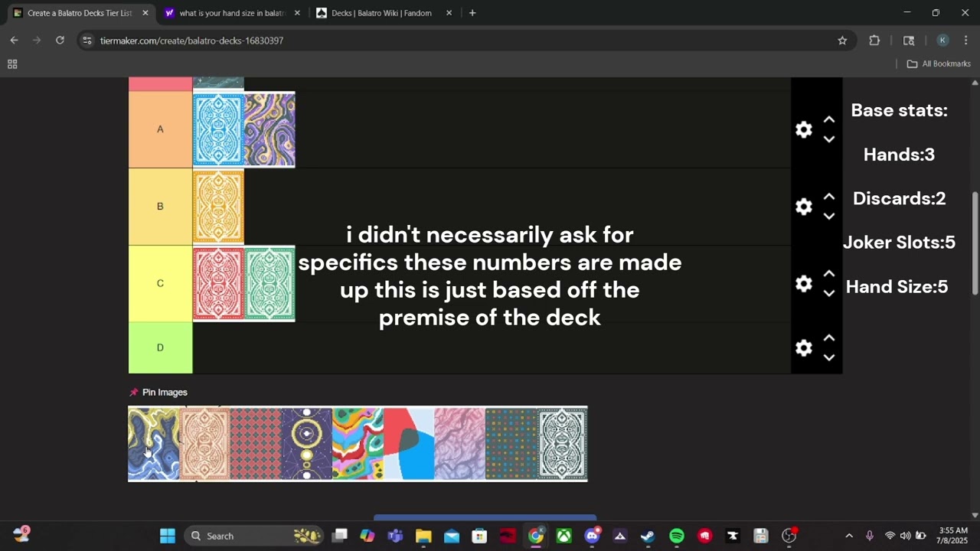Select the red deck in tier C
980x551 pixels.
(218, 283)
